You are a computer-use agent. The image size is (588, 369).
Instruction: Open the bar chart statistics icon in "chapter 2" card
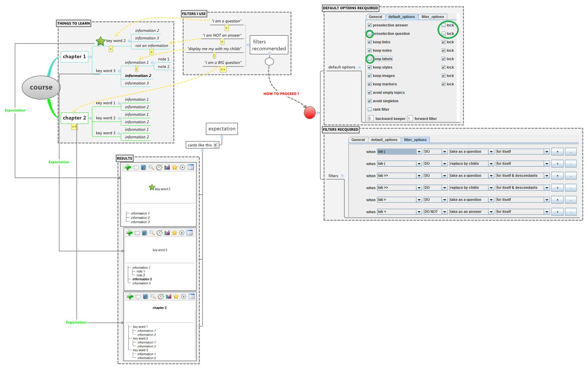click(x=169, y=297)
